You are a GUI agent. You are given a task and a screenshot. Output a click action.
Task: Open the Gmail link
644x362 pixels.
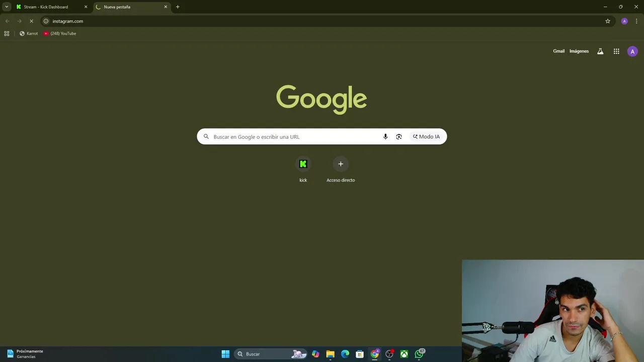click(x=558, y=51)
